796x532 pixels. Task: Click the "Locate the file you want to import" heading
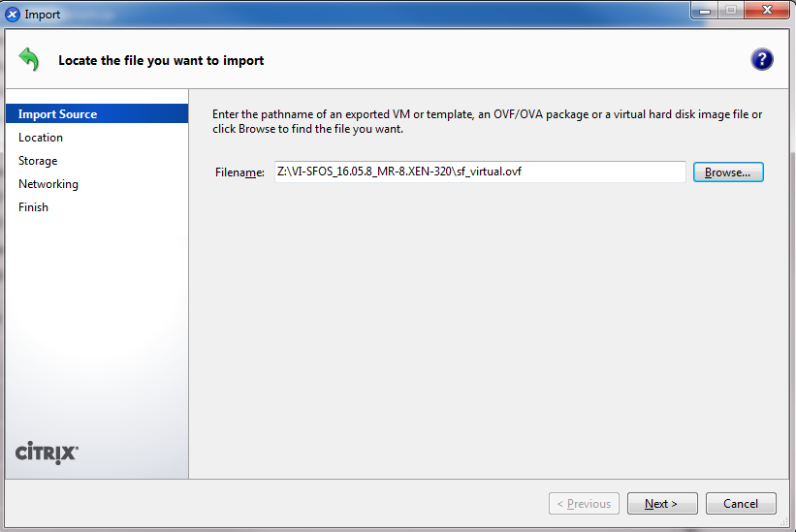(x=161, y=60)
